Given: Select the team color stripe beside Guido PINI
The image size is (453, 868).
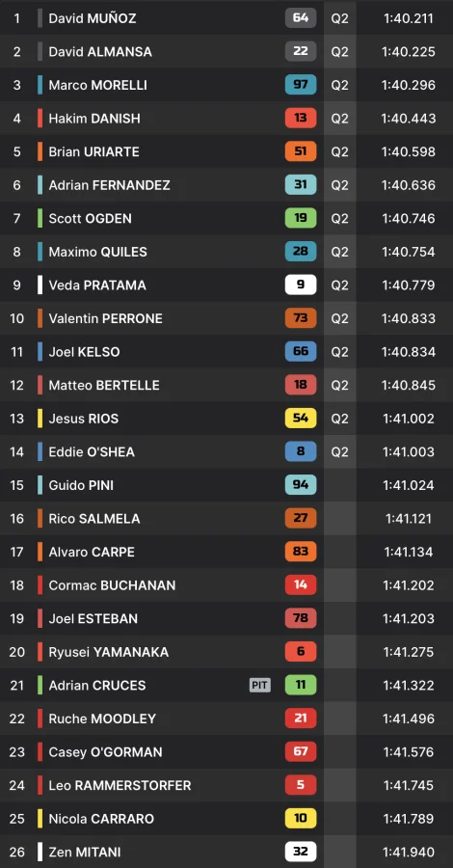Looking at the screenshot, I should [x=40, y=485].
